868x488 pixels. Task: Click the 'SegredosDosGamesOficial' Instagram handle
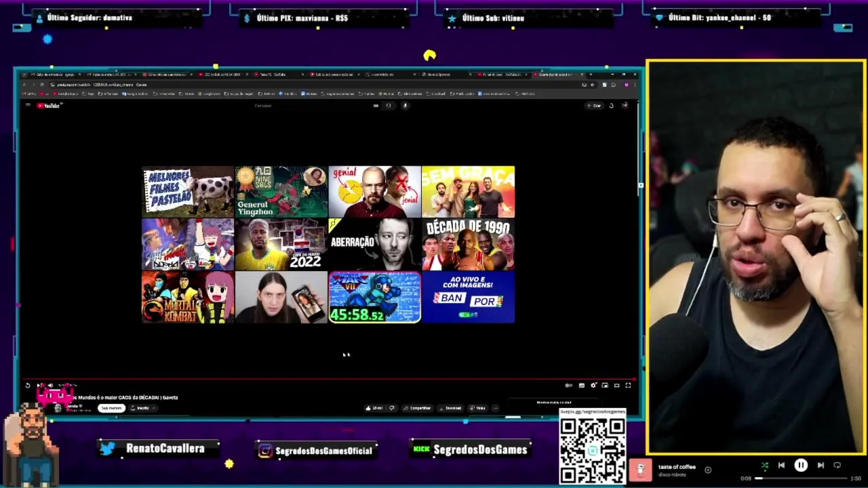pyautogui.click(x=324, y=451)
